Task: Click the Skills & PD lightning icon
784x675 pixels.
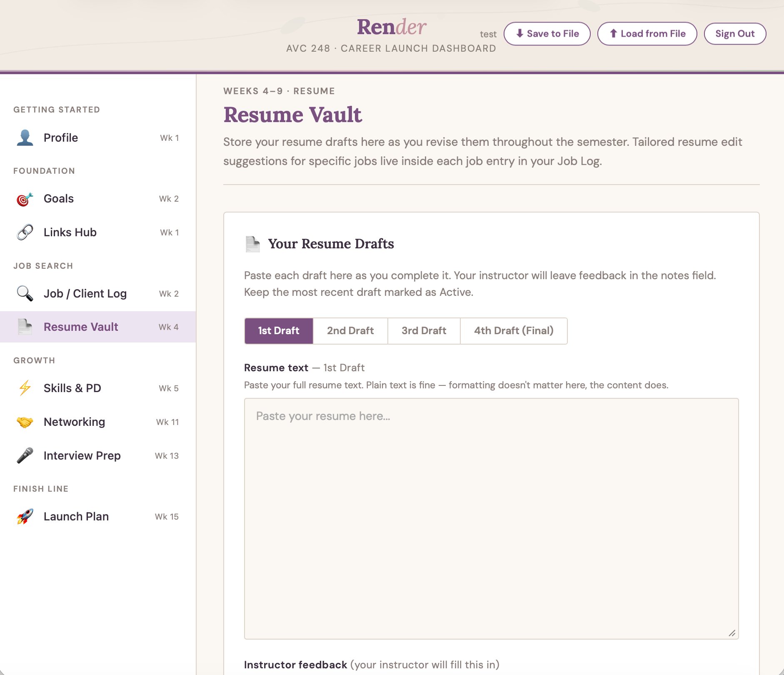Action: tap(25, 388)
